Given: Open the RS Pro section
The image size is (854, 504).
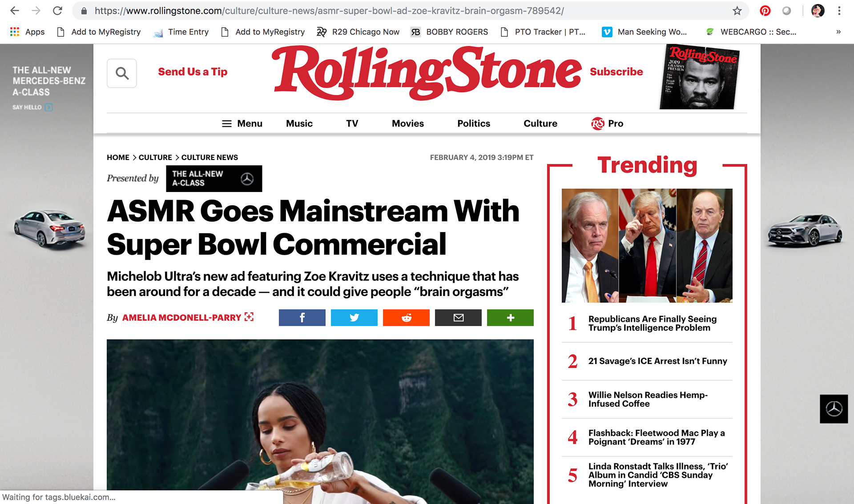Looking at the screenshot, I should tap(607, 124).
